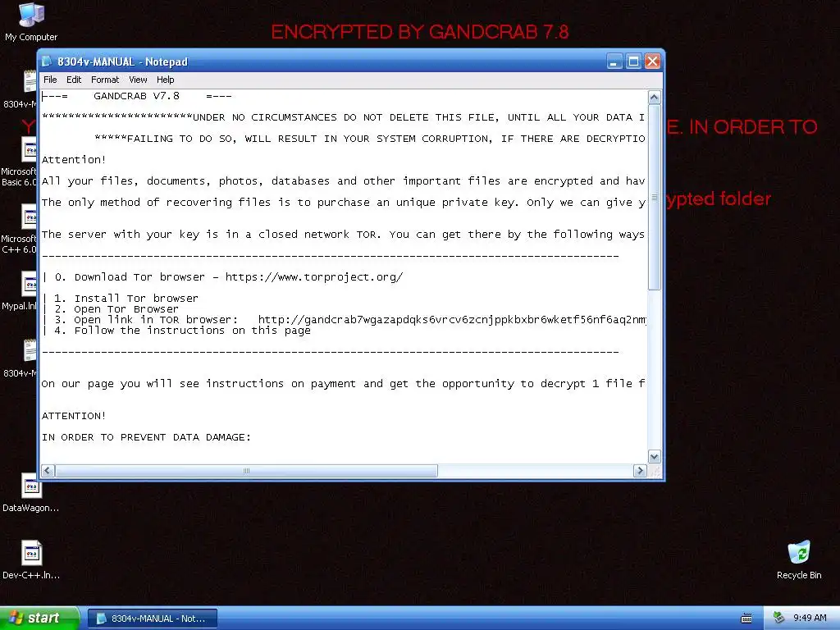Open the View menu
This screenshot has width=840, height=630.
(x=138, y=80)
